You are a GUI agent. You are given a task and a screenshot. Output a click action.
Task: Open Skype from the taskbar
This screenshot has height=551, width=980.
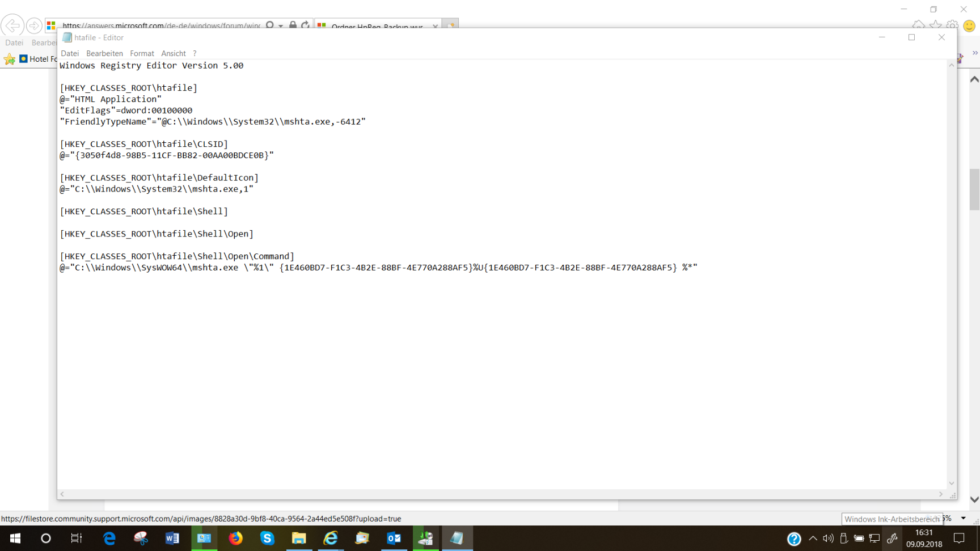(x=267, y=538)
